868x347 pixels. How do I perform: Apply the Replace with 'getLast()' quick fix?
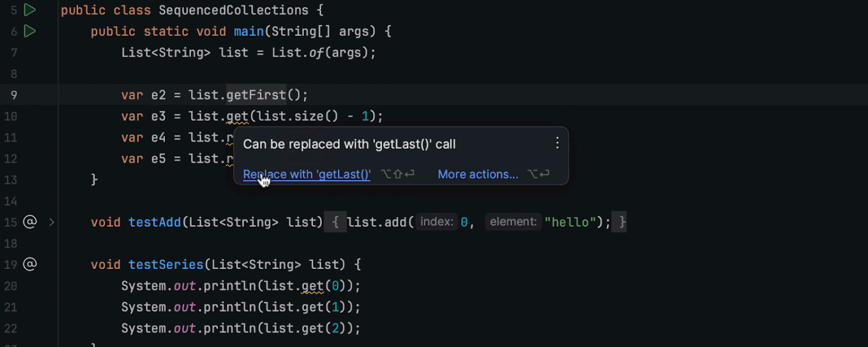(x=307, y=174)
